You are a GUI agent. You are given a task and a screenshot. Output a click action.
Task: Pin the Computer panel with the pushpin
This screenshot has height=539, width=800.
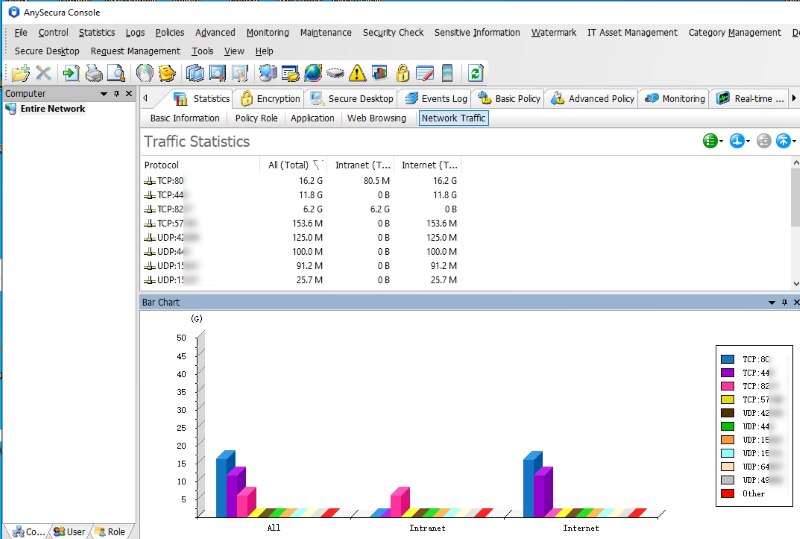[116, 94]
